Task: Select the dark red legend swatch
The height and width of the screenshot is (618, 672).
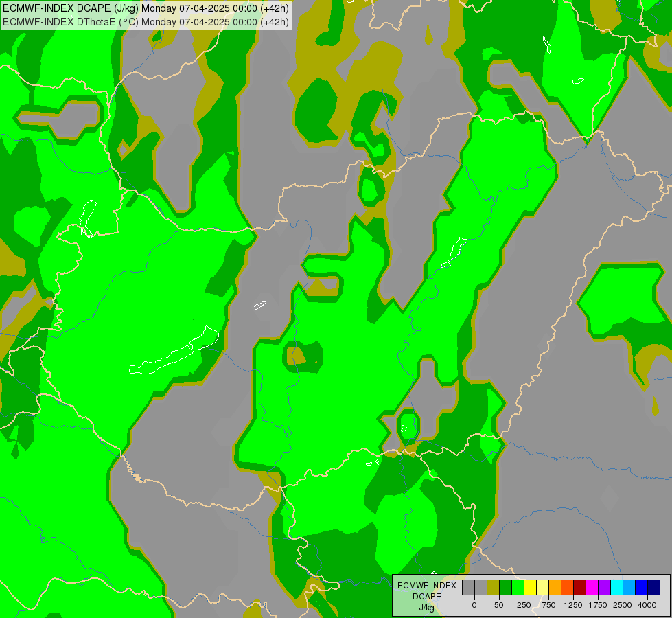Action: (580, 588)
